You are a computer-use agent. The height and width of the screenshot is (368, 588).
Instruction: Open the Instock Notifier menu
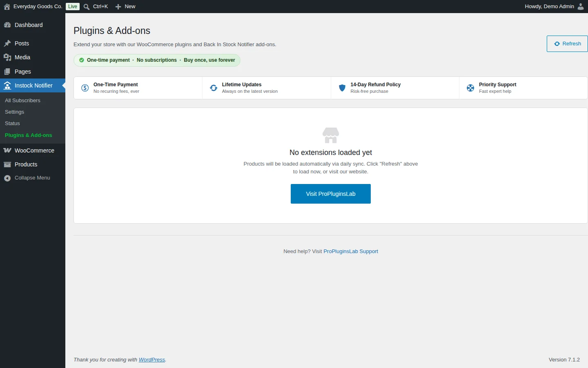[33, 85]
